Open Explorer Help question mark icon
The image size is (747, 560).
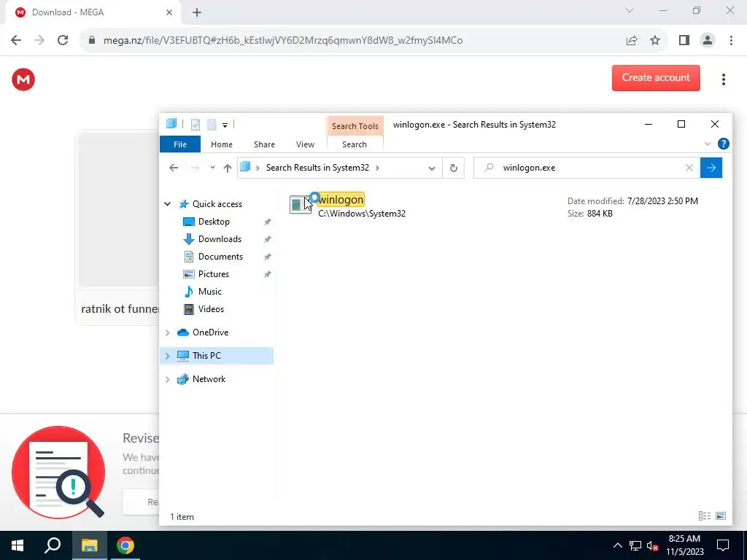(x=723, y=144)
